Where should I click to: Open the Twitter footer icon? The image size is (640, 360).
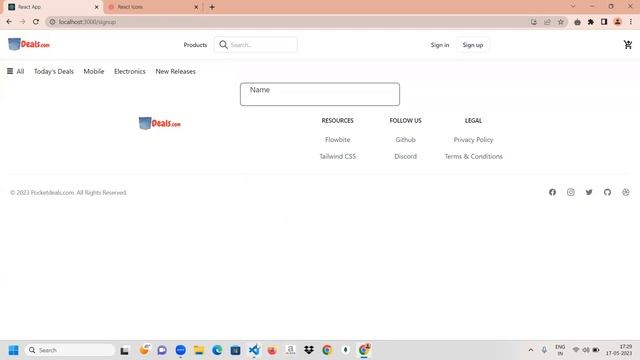point(589,192)
